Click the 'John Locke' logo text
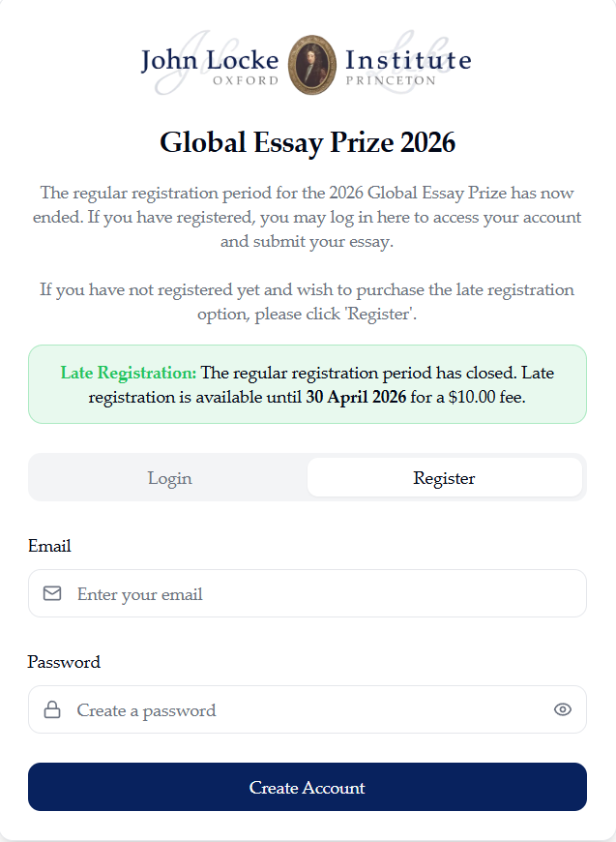This screenshot has height=842, width=616. (x=209, y=60)
